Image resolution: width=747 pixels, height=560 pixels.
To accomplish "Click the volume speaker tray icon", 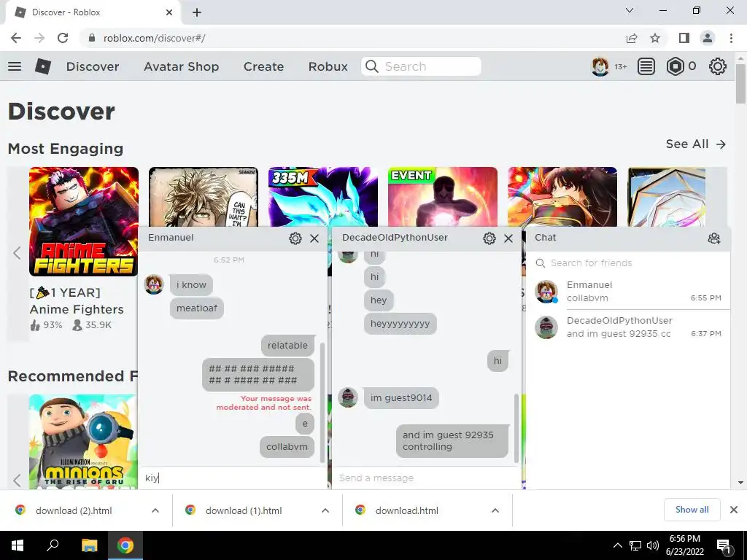I will tap(652, 545).
